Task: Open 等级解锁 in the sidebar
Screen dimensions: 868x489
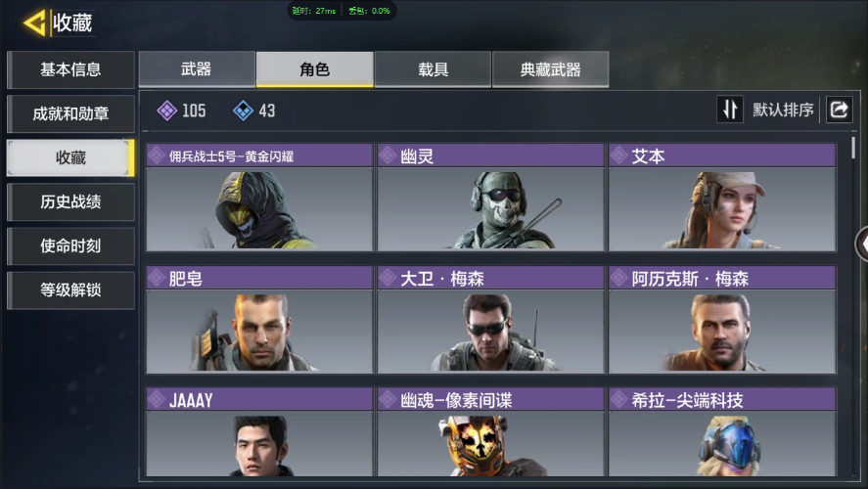Action: (70, 289)
